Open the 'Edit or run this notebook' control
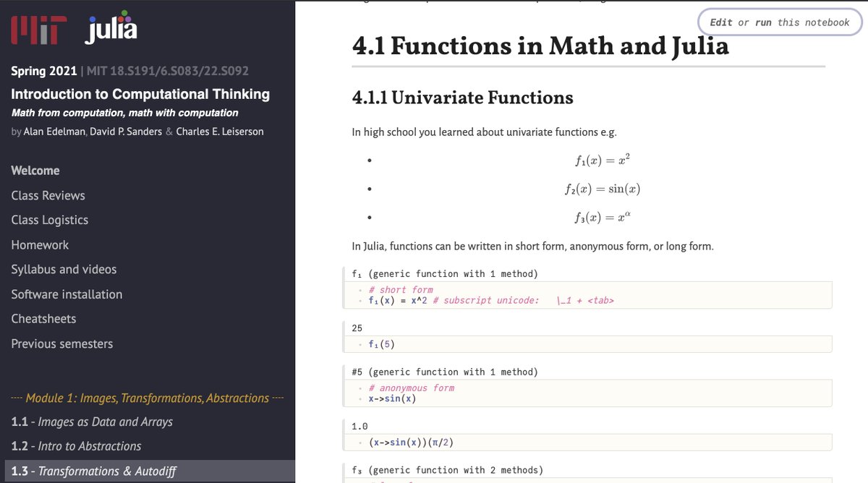Screen dimensions: 868x483 pyautogui.click(x=780, y=22)
